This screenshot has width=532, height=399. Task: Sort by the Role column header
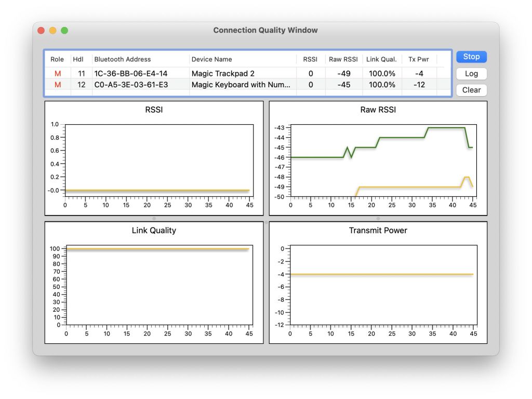pyautogui.click(x=57, y=59)
